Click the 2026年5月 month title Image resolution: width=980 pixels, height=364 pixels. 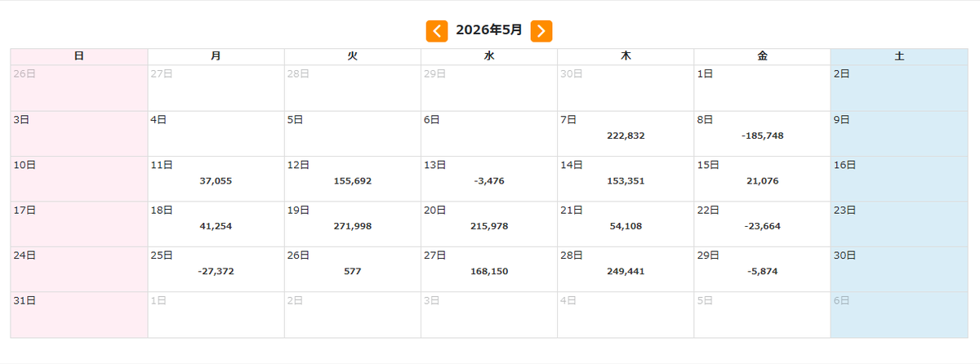click(489, 30)
